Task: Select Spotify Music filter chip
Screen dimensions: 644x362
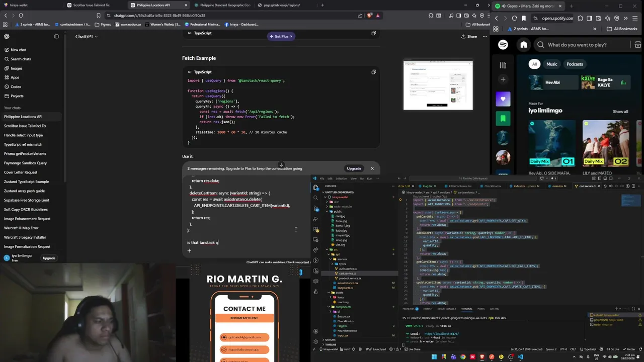Action: pyautogui.click(x=552, y=64)
